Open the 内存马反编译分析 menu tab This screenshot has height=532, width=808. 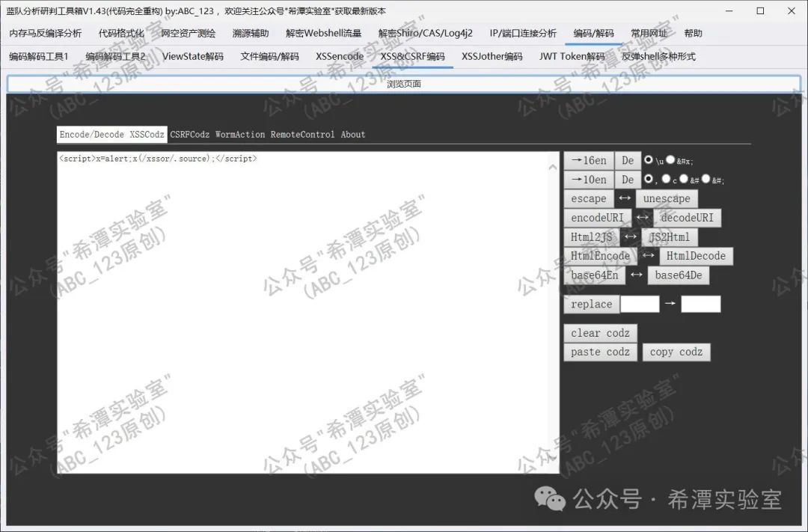coord(46,33)
